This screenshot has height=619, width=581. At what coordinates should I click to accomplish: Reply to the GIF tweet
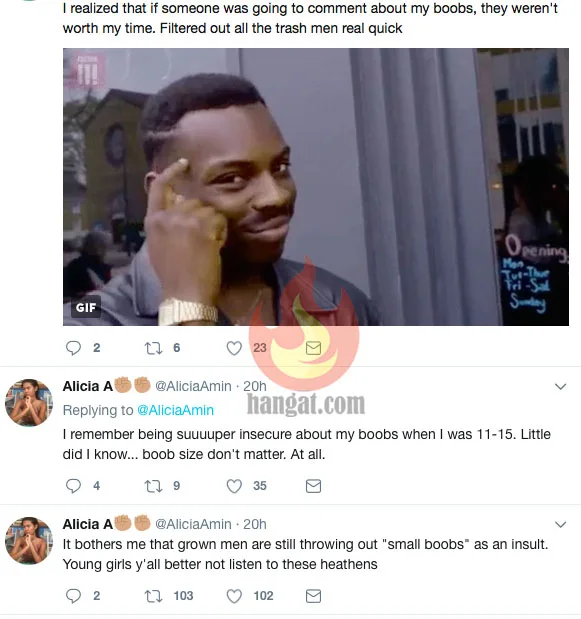click(x=73, y=348)
